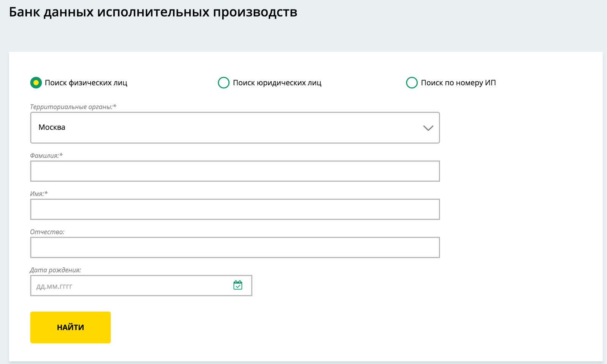Select the "Поиск физических лиц" radio button
Image resolution: width=607 pixels, height=364 pixels.
pyautogui.click(x=36, y=83)
